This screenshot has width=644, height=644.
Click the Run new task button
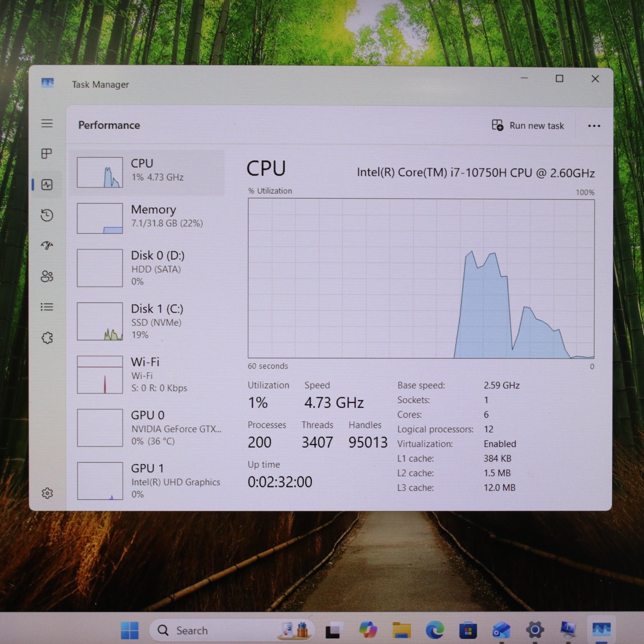(x=528, y=125)
